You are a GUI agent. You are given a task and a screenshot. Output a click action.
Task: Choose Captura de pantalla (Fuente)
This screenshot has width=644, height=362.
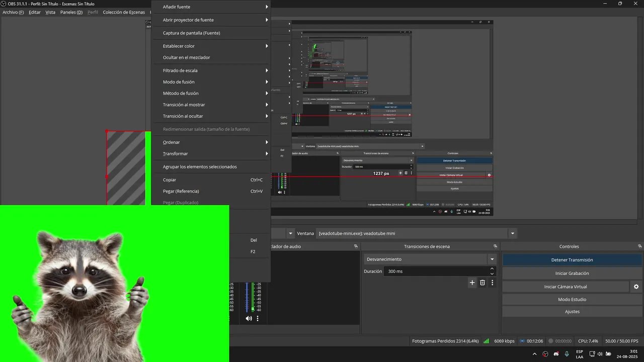coord(211,33)
